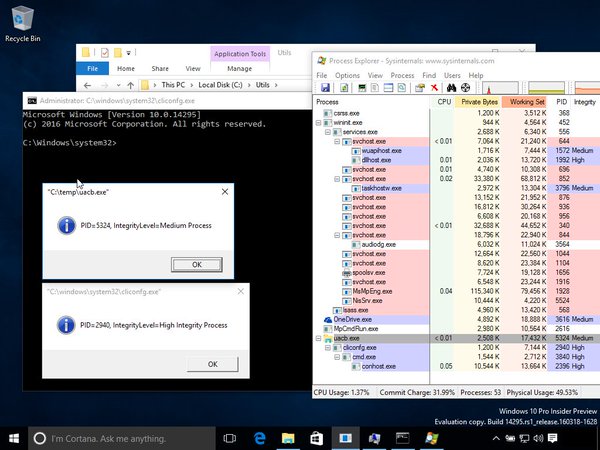Collapse the uacb.exe tree node

tap(318, 338)
